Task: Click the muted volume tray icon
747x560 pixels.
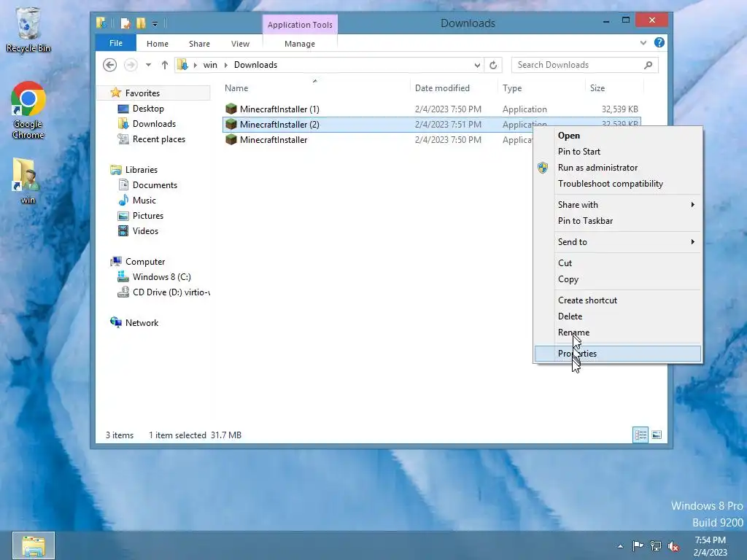Action: point(673,546)
